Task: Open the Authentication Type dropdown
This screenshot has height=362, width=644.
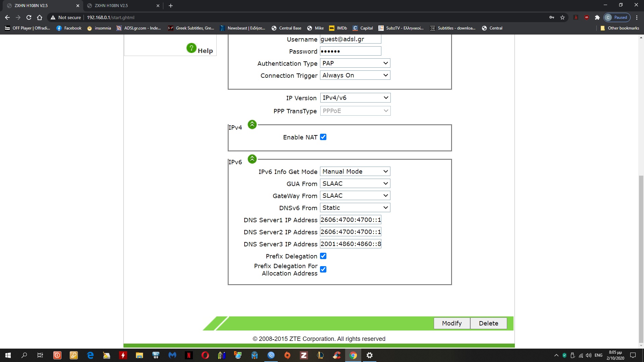Action: tap(355, 63)
